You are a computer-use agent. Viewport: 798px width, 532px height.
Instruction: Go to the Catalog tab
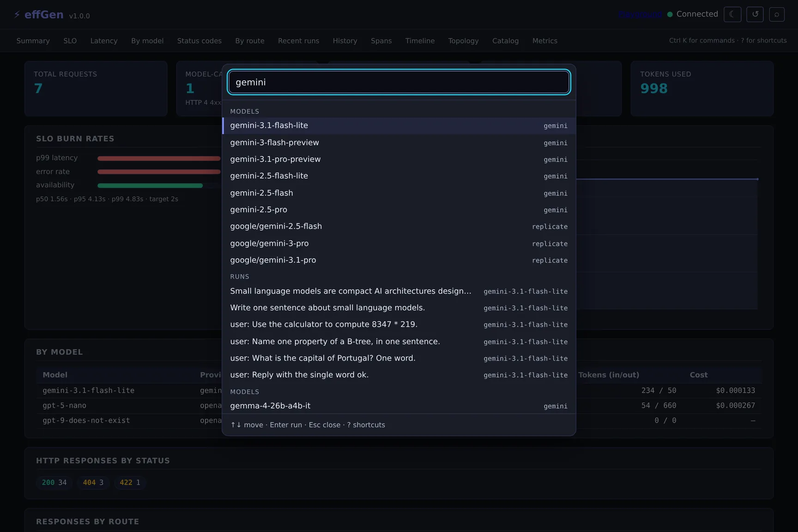(x=505, y=41)
